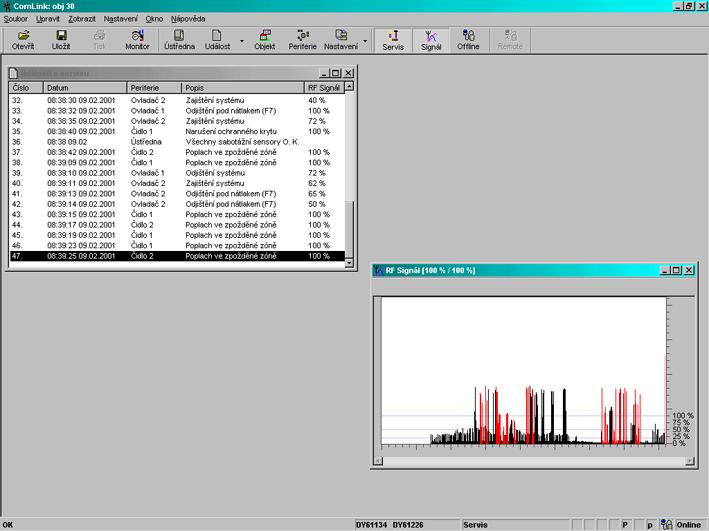Image resolution: width=709 pixels, height=531 pixels.
Task: Open the Soubor menu
Action: pyautogui.click(x=15, y=19)
